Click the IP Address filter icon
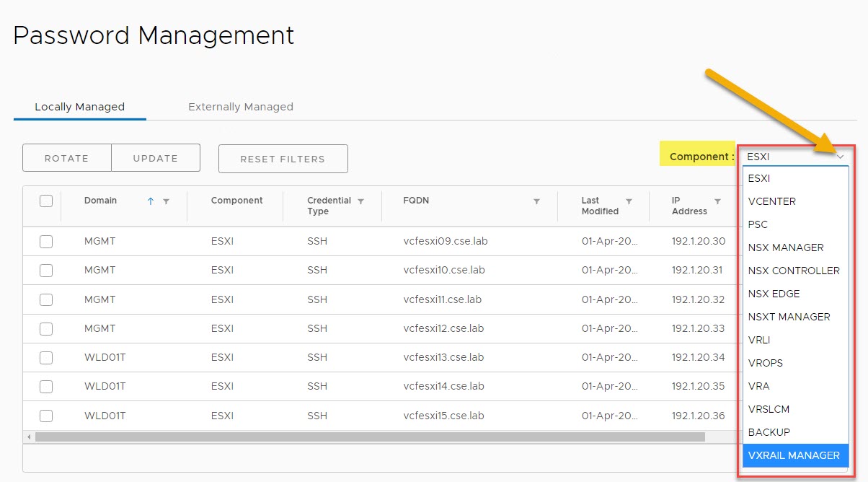Image resolution: width=868 pixels, height=482 pixels. point(717,201)
